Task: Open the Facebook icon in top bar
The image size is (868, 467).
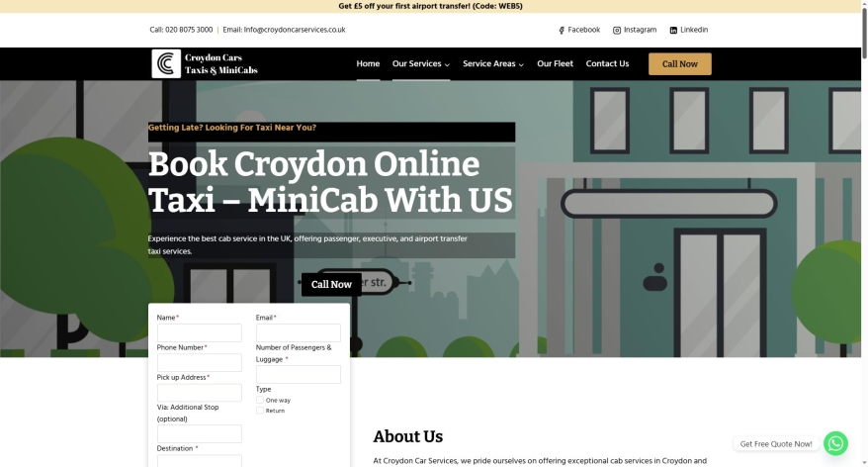Action: point(562,31)
